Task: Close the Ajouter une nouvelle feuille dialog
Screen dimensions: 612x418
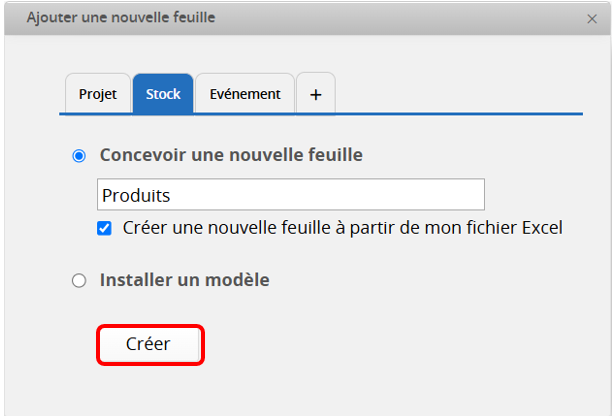Action: tap(592, 18)
